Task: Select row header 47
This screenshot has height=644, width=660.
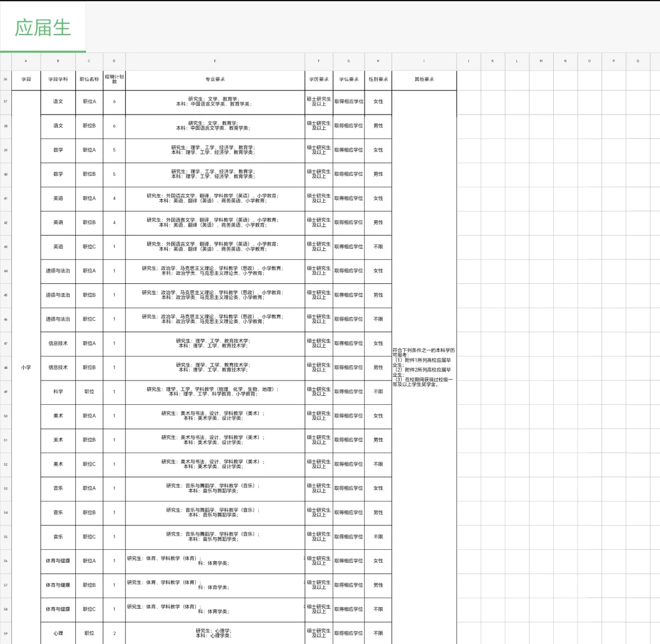Action: [x=5, y=343]
